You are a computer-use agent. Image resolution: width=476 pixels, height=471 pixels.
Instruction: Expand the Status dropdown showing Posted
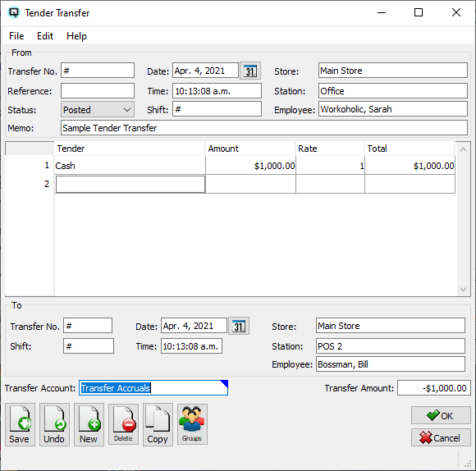(127, 110)
